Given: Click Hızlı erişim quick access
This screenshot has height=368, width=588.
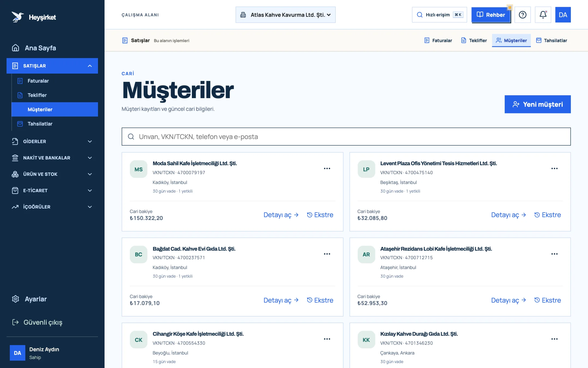Looking at the screenshot, I should pyautogui.click(x=439, y=15).
